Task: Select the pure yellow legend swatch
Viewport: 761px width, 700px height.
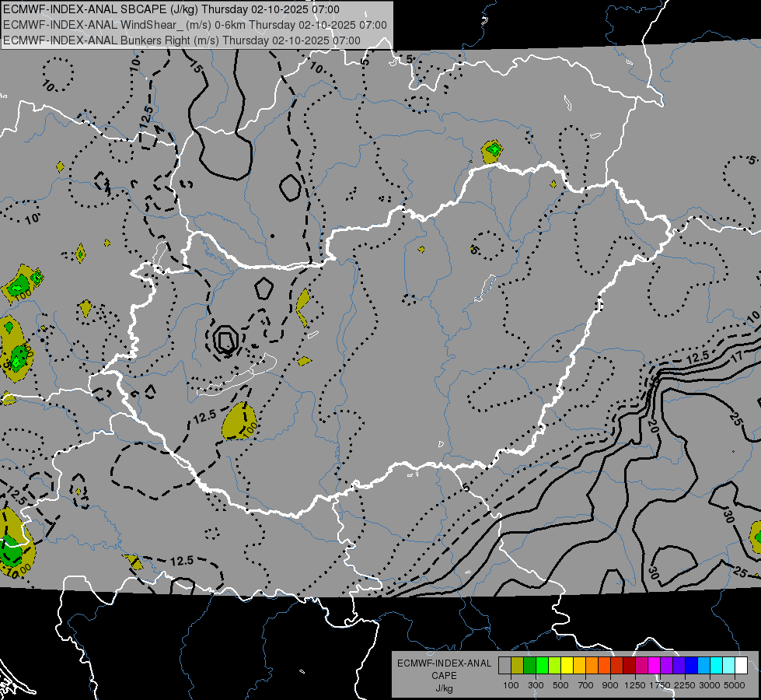Action: point(567,665)
